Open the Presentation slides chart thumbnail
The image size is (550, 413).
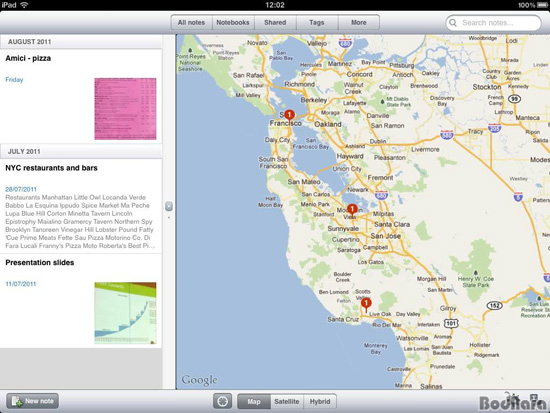125,313
